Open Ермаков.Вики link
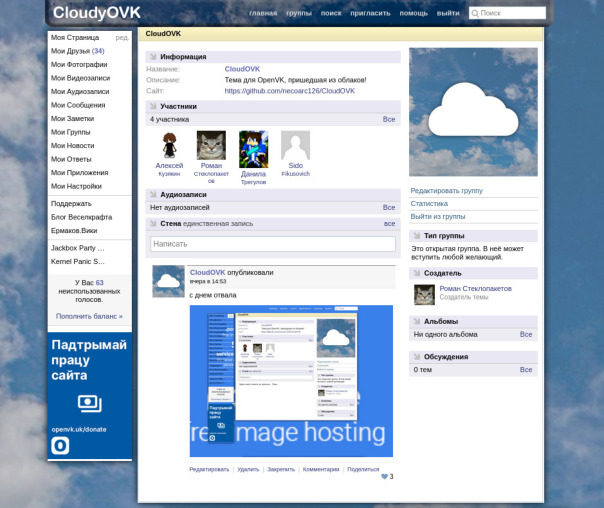The image size is (604, 508). 74,230
